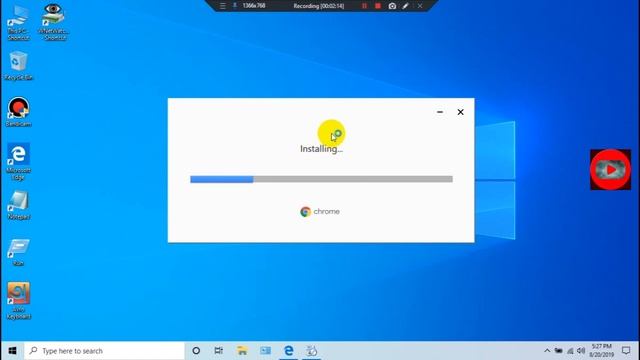Open the Run desktop shortcut

[18, 252]
